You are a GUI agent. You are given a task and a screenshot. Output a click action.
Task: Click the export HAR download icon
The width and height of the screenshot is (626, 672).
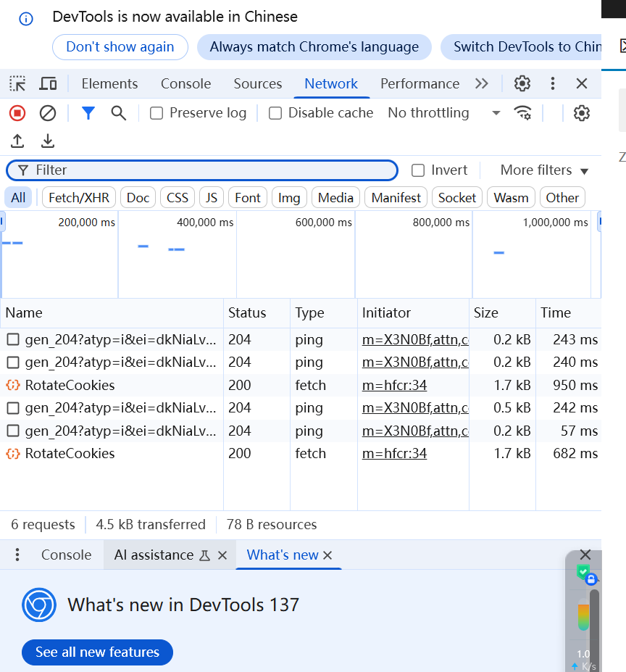[x=48, y=141]
